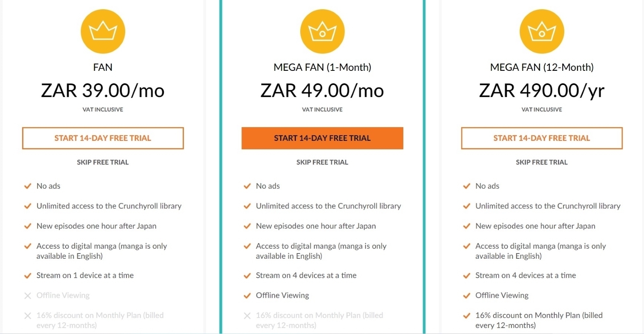Click the checkmark beside 16% discount in MEGA FAN (12-Month)

[467, 315]
